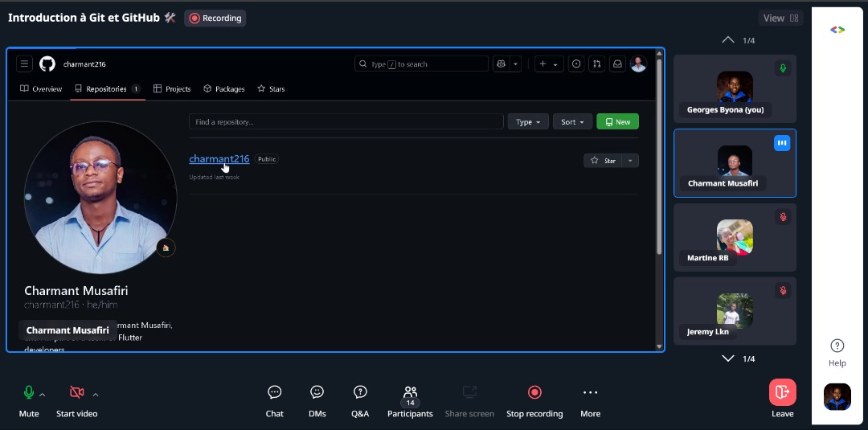Switch to the Overview tab
This screenshot has height=430, width=868.
(41, 88)
